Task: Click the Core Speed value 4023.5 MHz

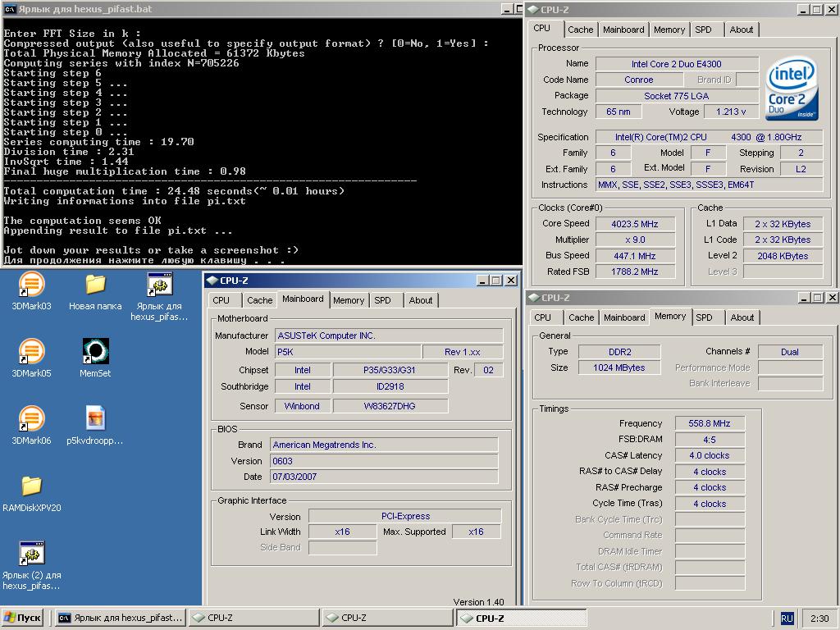Action: point(635,224)
